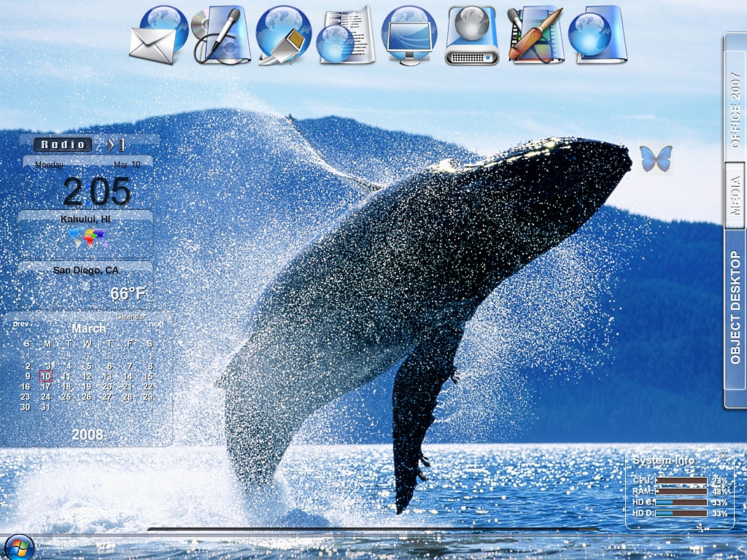Click the blue butterfly desktop icon

656,158
